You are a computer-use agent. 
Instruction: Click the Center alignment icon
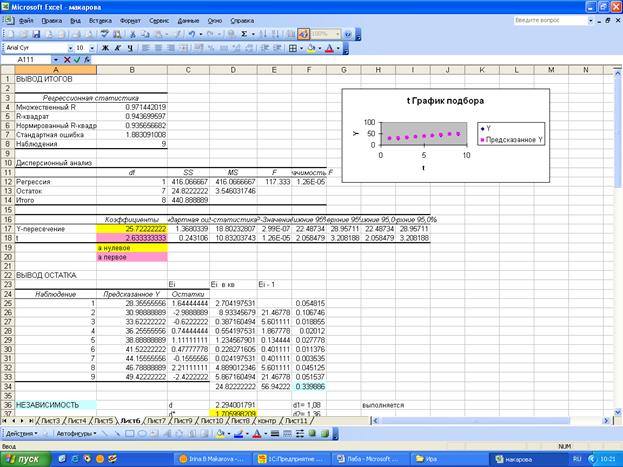(158, 47)
